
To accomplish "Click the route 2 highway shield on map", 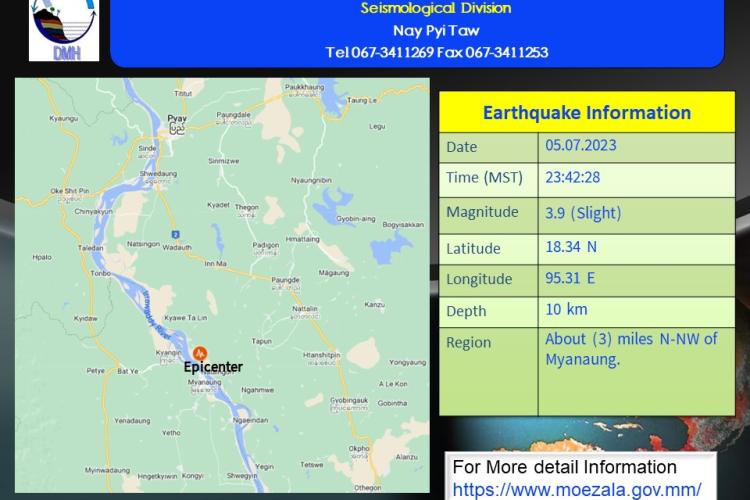I will [x=176, y=234].
